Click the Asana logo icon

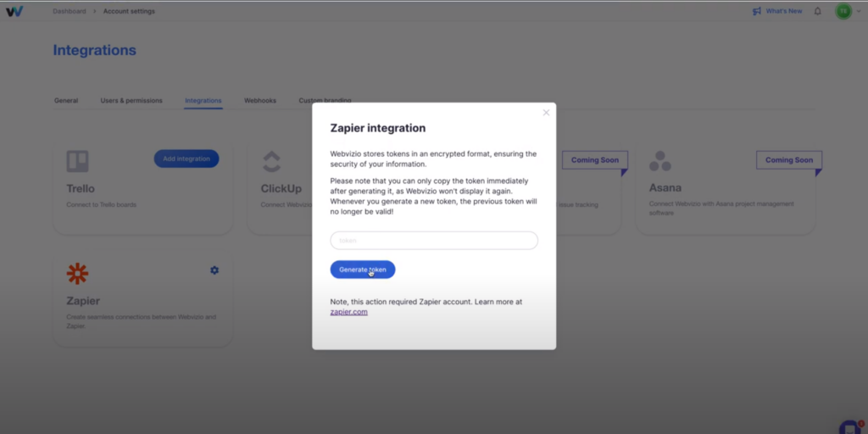coord(659,161)
